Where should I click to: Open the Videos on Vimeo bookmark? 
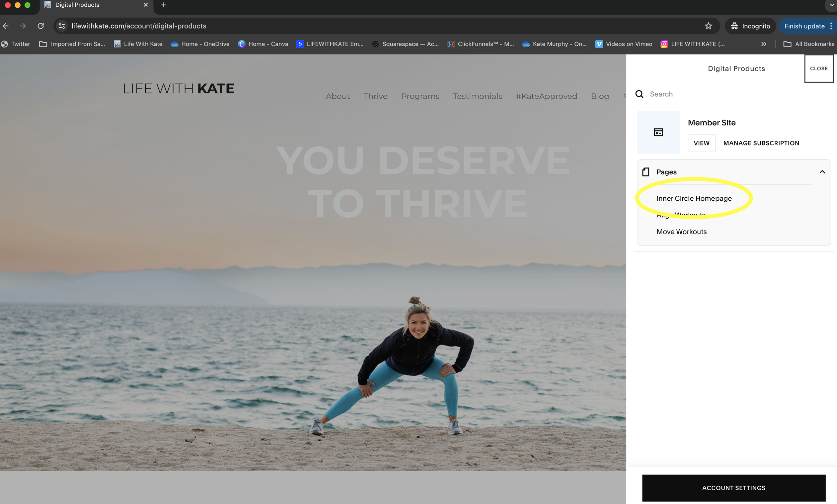[624, 44]
